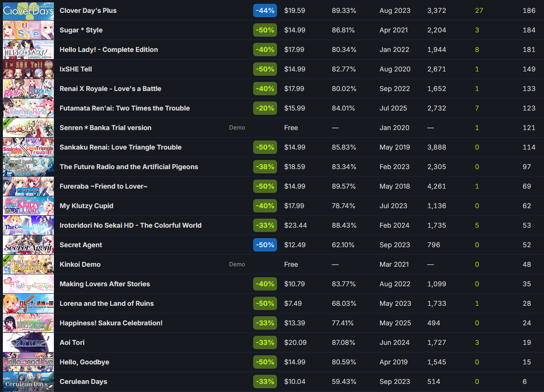Click the 62.10% rating value
This screenshot has width=544, height=392.
(x=343, y=245)
